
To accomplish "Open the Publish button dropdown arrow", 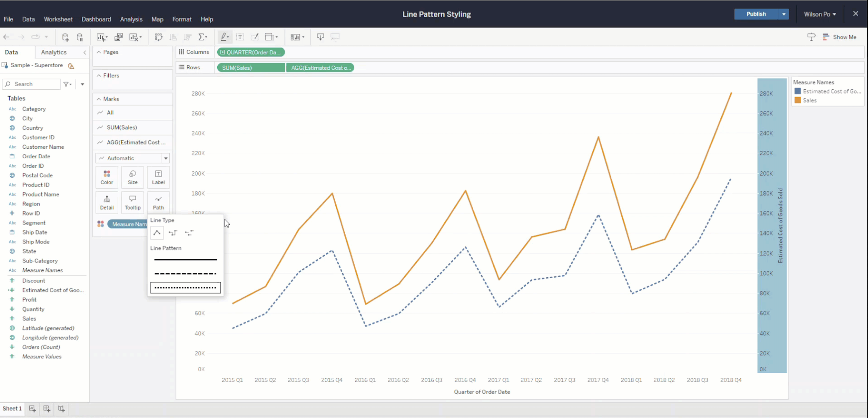I will pyautogui.click(x=784, y=14).
